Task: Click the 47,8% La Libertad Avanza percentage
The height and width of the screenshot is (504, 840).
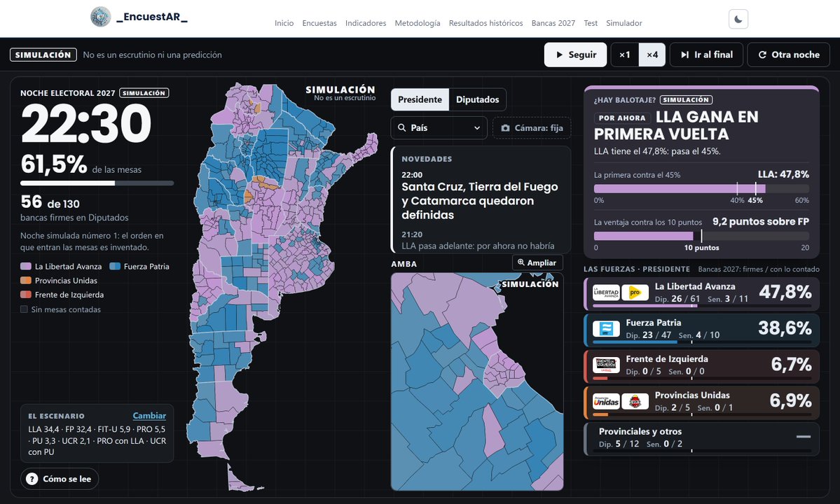Action: pyautogui.click(x=785, y=292)
